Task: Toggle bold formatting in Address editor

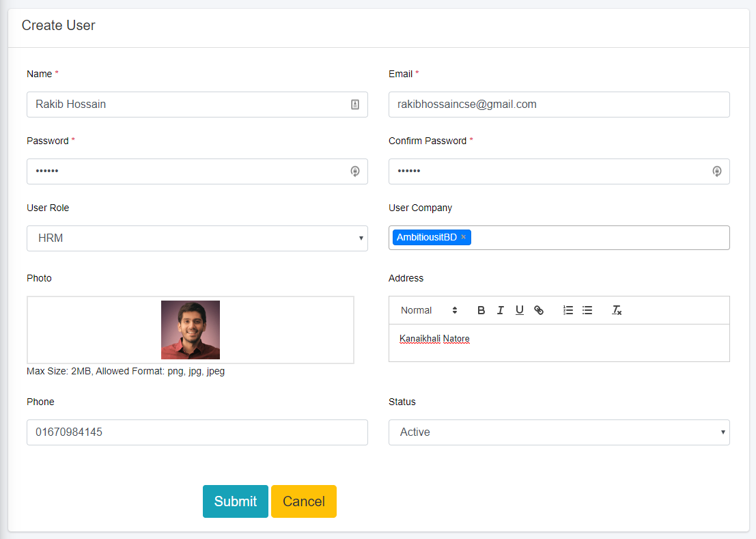Action: tap(481, 310)
